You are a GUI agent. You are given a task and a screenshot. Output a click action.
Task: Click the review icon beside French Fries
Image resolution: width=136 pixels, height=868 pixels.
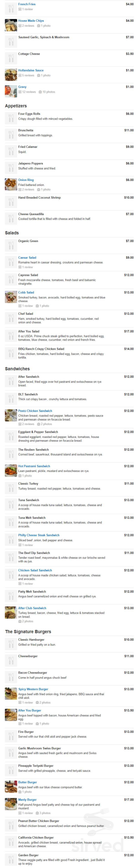pyautogui.click(x=20, y=10)
